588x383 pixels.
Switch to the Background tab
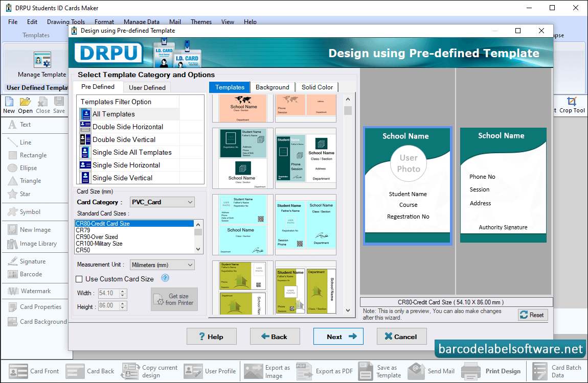tap(272, 87)
